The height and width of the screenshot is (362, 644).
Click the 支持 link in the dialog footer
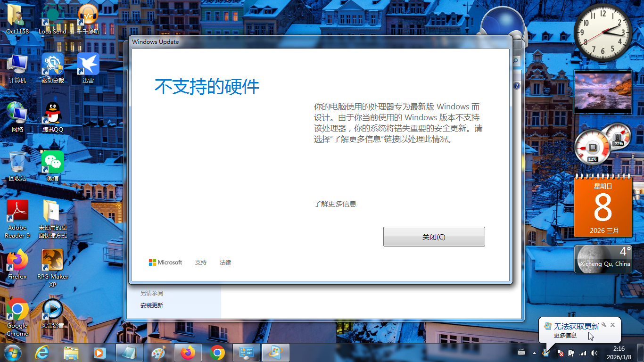(x=201, y=263)
